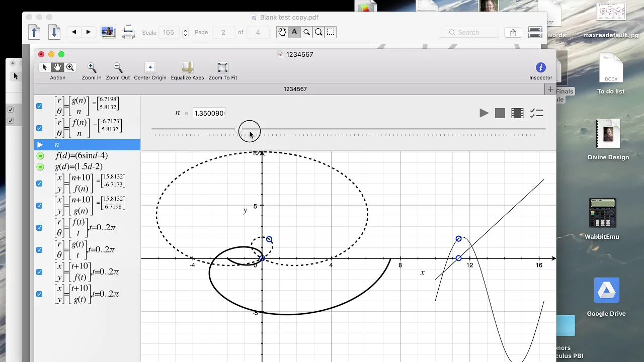Click the film strip create animation icon

[x=517, y=113]
